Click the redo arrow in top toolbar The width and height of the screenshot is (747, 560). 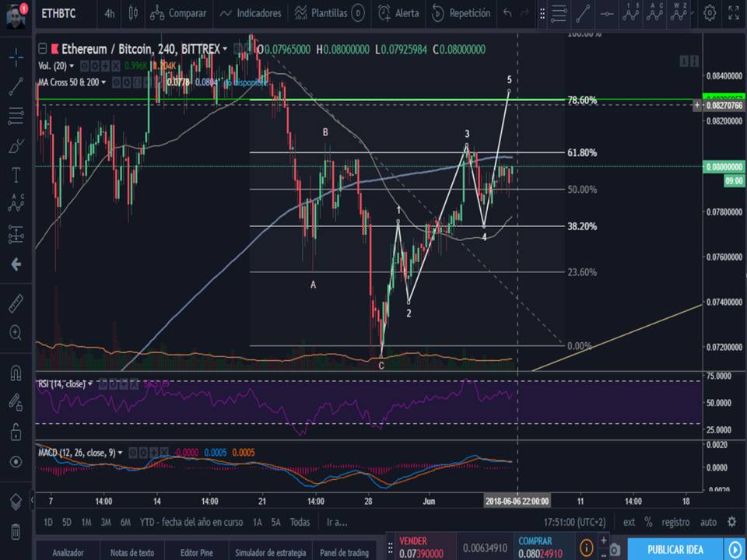[524, 13]
